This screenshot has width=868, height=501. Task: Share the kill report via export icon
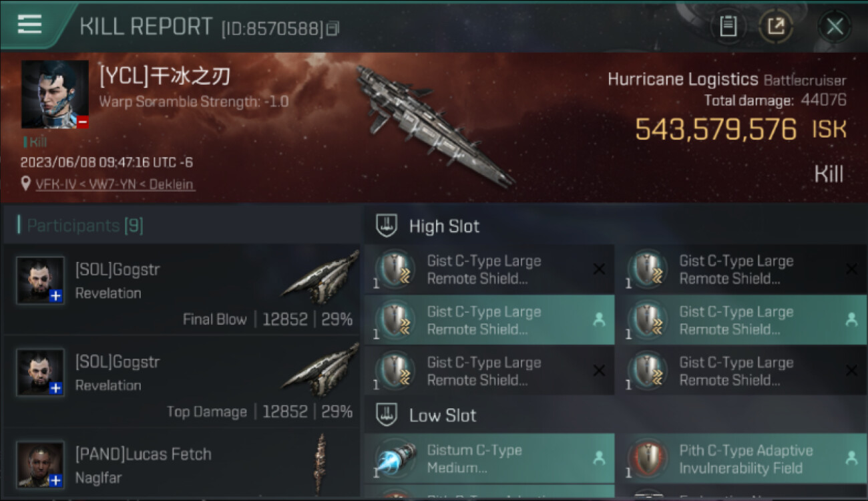click(776, 26)
